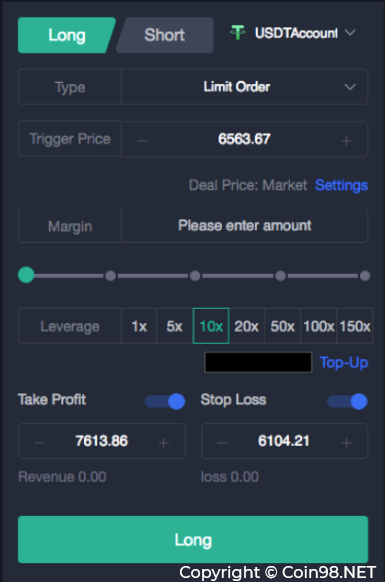Decrease Stop Loss value with minus icon
Screen dimensions: 385x582
click(x=222, y=442)
